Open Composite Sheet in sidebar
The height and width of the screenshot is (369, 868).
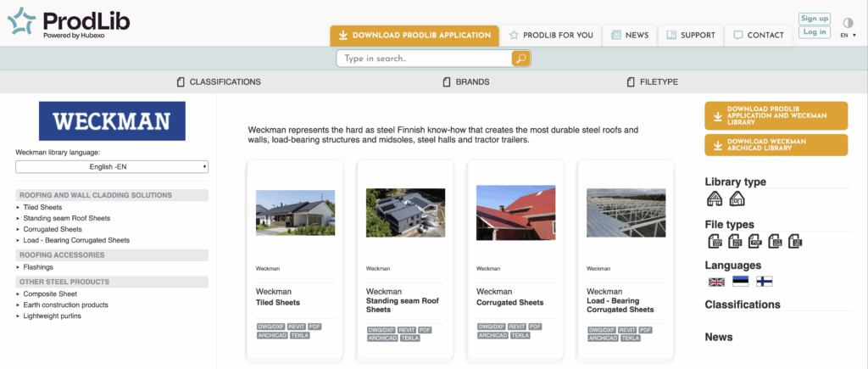click(x=50, y=294)
